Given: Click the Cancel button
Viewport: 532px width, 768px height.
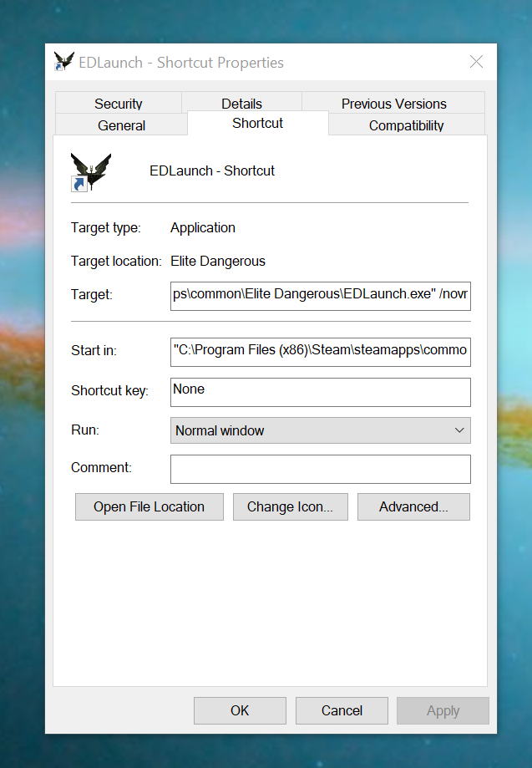Looking at the screenshot, I should click(x=342, y=710).
